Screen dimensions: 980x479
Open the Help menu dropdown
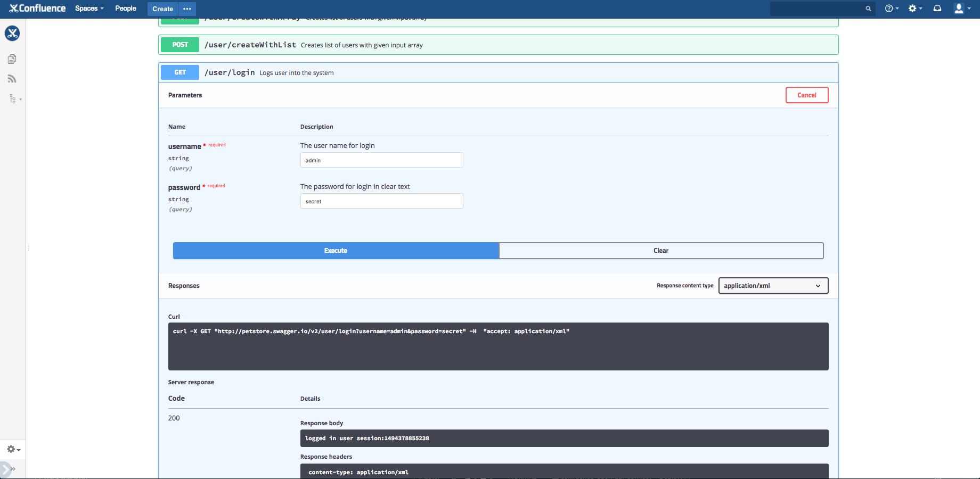(x=891, y=9)
